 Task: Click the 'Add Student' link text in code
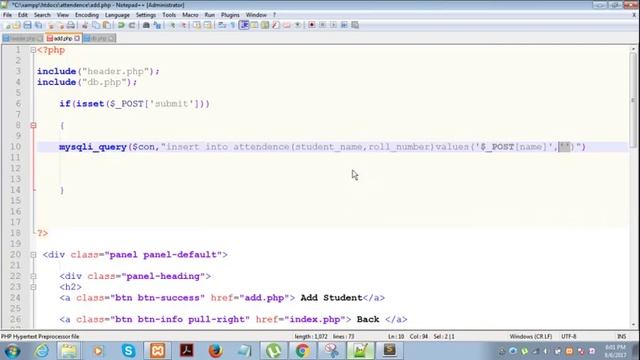click(331, 298)
